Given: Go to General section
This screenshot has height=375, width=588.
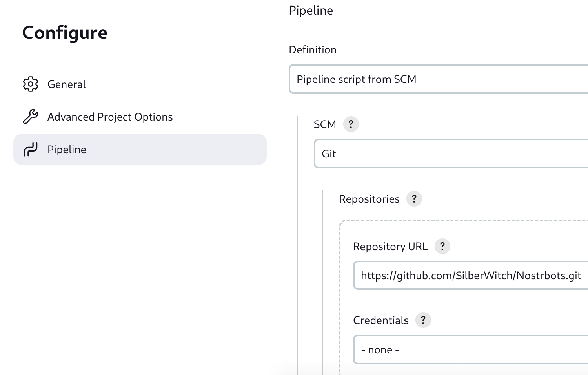Looking at the screenshot, I should 140,84.
